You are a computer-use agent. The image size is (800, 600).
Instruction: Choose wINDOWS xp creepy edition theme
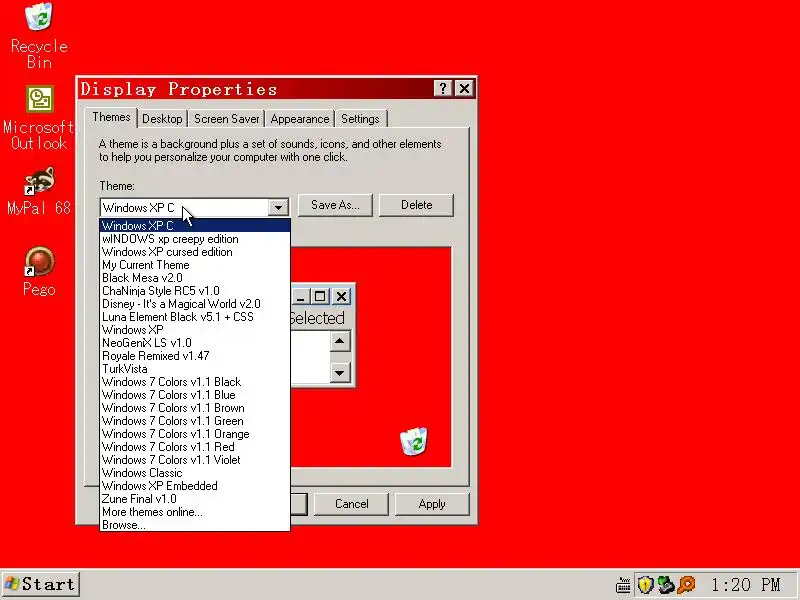(195, 239)
